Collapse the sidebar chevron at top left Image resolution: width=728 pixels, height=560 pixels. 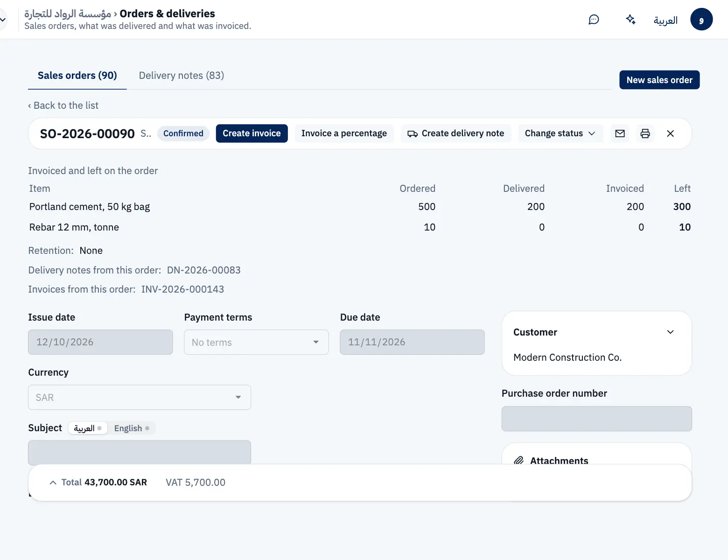(3, 20)
